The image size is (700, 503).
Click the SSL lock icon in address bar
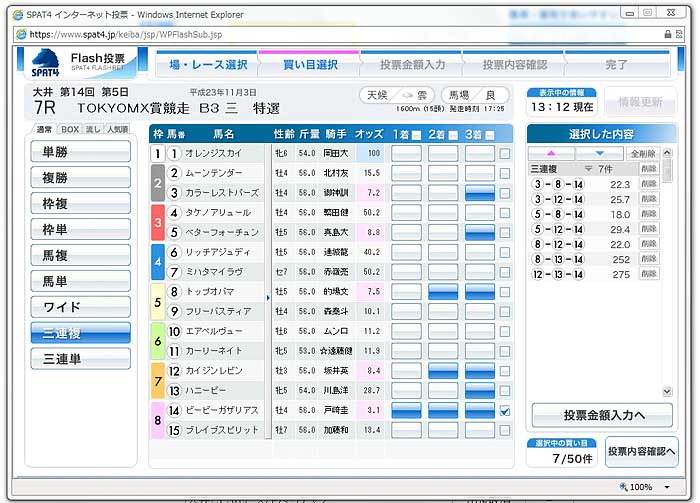[667, 34]
